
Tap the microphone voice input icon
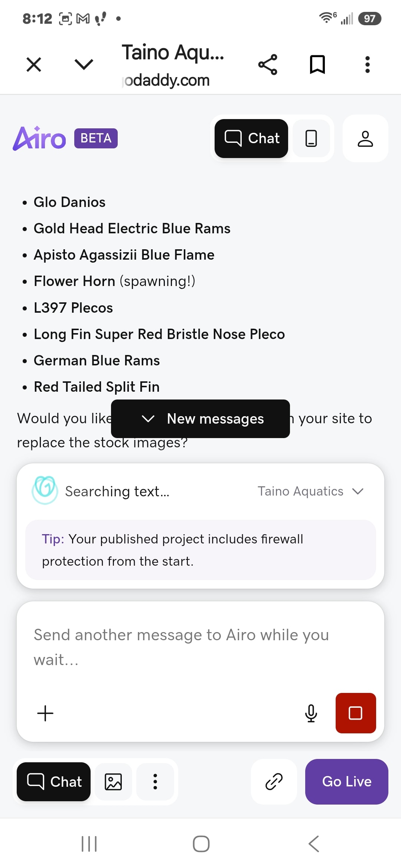click(311, 713)
